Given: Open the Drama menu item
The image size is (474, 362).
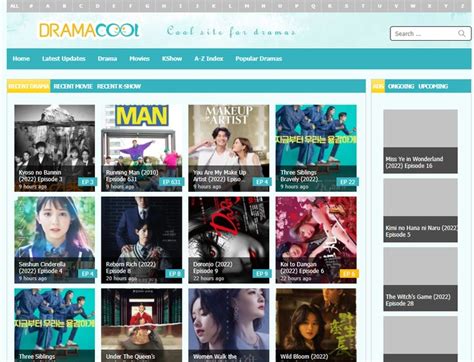Looking at the screenshot, I should point(107,59).
